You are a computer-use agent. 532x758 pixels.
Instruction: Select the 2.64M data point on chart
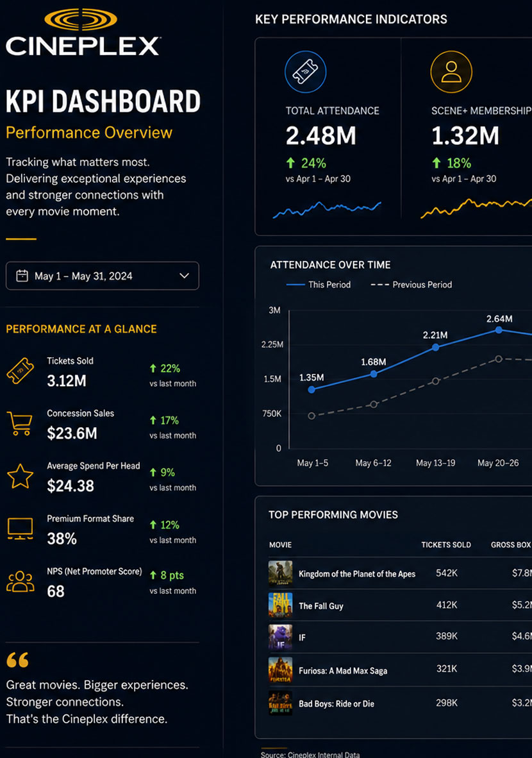[499, 330]
